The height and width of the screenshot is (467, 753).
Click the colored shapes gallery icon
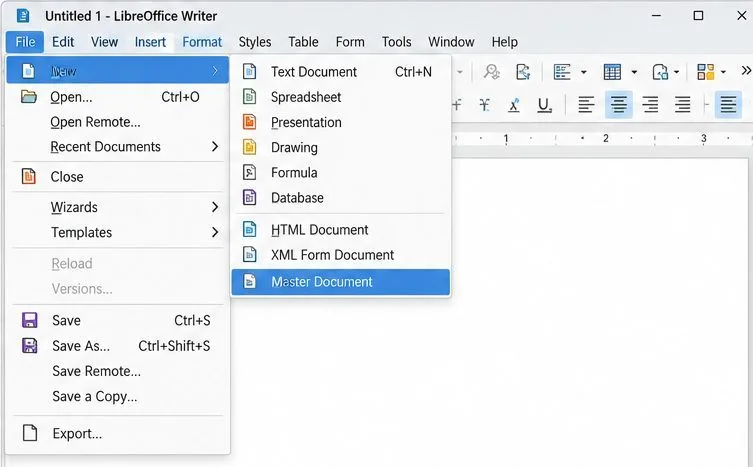tap(705, 72)
